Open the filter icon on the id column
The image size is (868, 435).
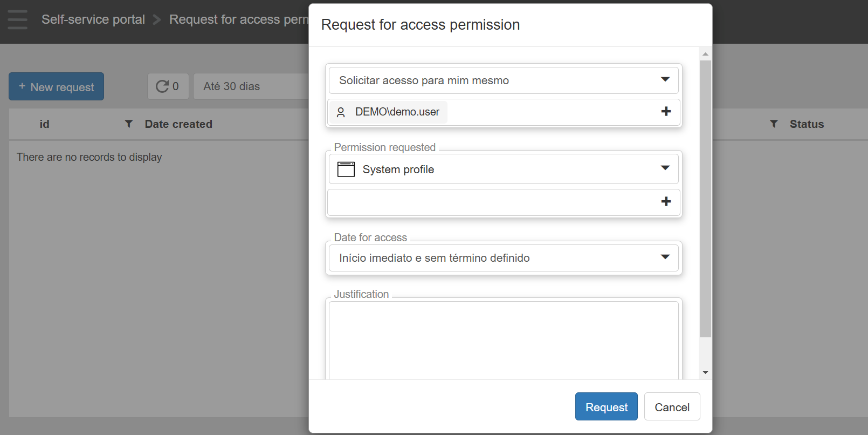(128, 124)
